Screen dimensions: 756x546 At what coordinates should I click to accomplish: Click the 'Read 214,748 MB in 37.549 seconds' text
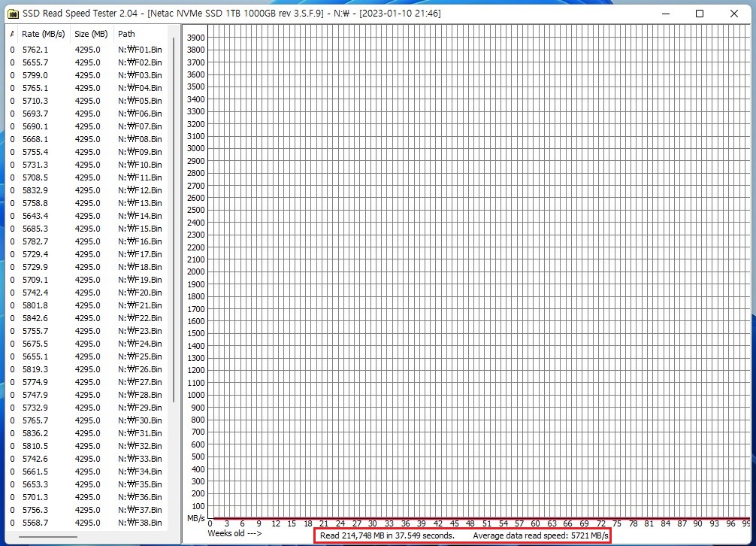coord(387,535)
